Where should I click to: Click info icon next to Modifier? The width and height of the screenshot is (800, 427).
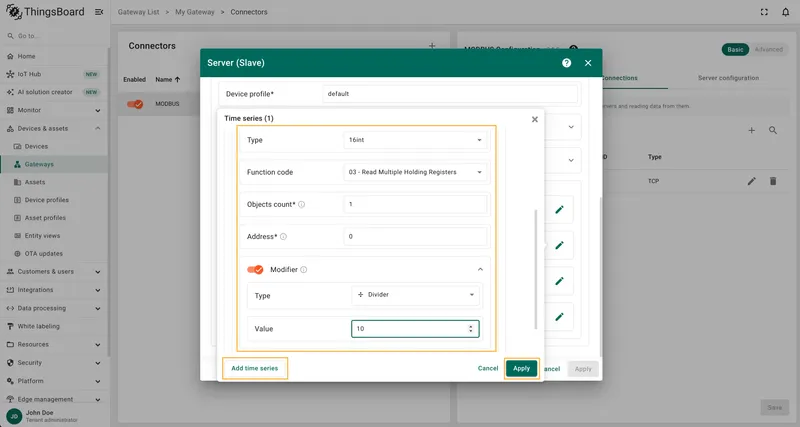coord(304,270)
